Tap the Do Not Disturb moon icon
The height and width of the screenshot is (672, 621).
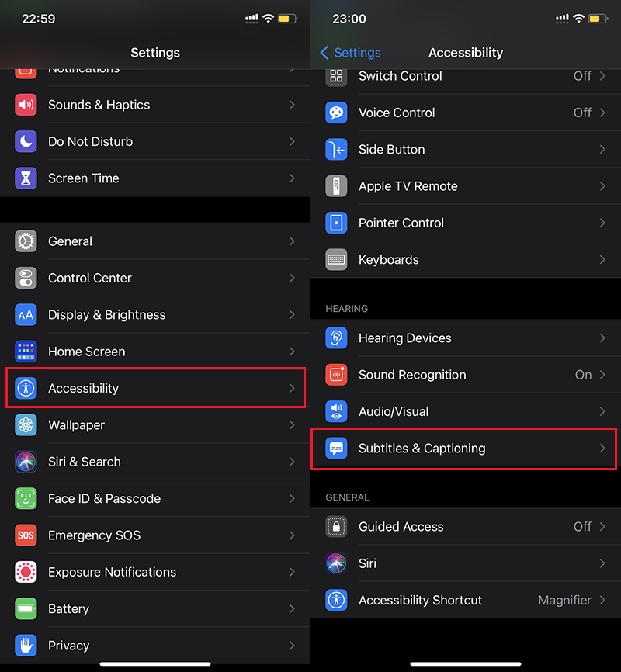(26, 141)
